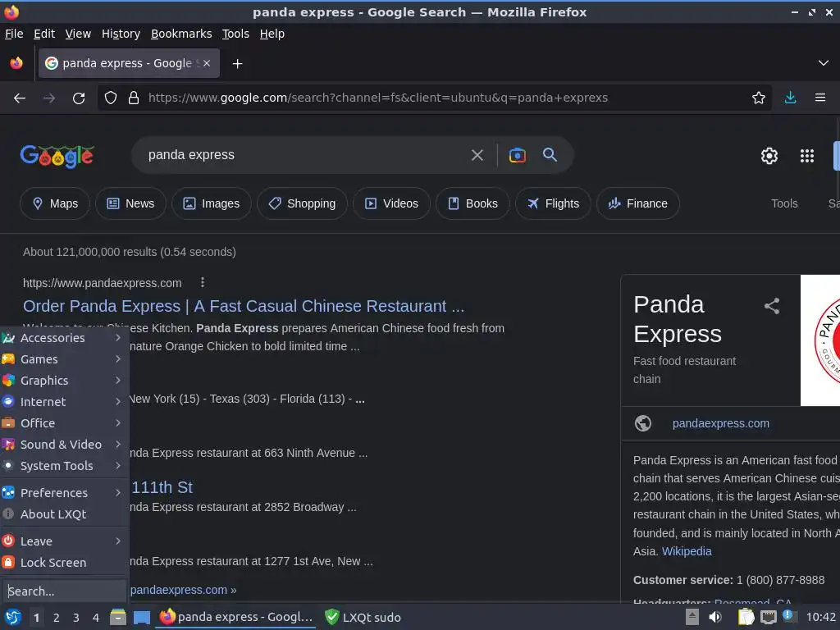Viewport: 840px width, 630px height.
Task: Open the History menu
Action: (121, 34)
